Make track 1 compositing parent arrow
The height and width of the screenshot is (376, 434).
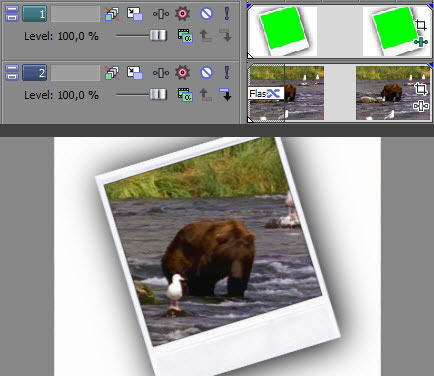coord(205,36)
